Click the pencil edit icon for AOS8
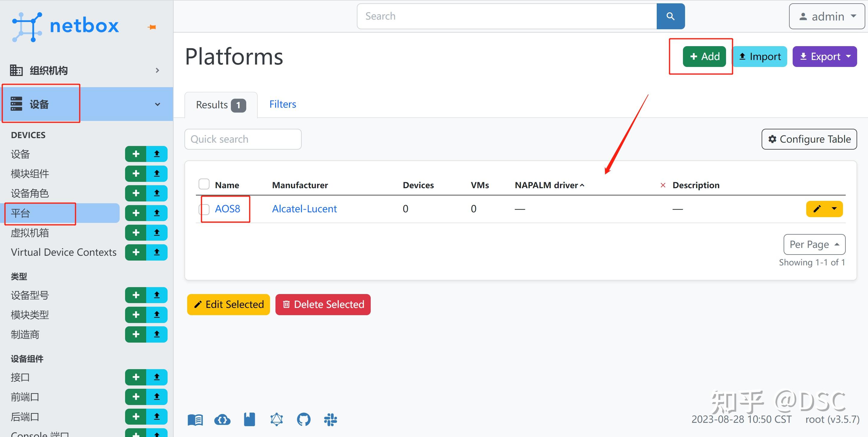The width and height of the screenshot is (868, 437). [x=817, y=209]
